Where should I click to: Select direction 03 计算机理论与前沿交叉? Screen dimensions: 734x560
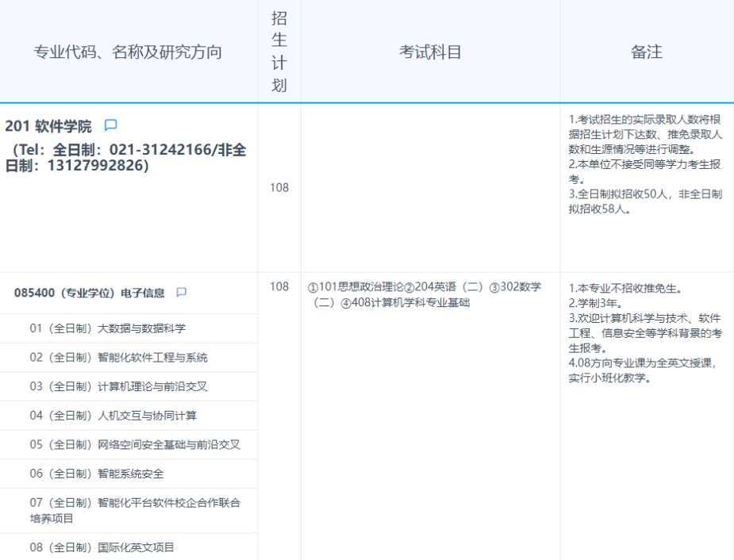point(118,387)
